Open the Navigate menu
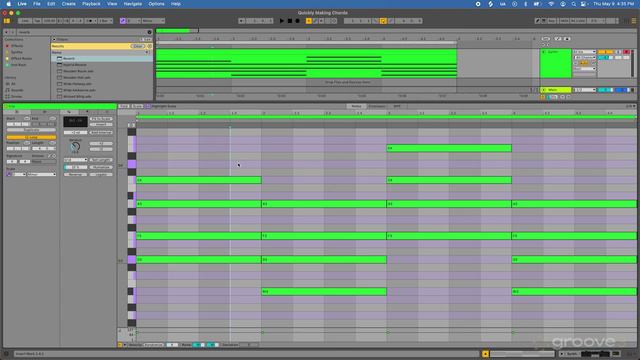 click(x=133, y=4)
